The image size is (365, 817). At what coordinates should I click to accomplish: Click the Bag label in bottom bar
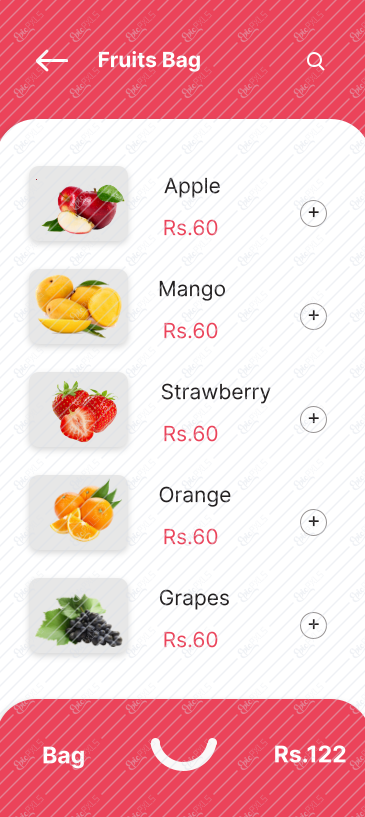64,756
